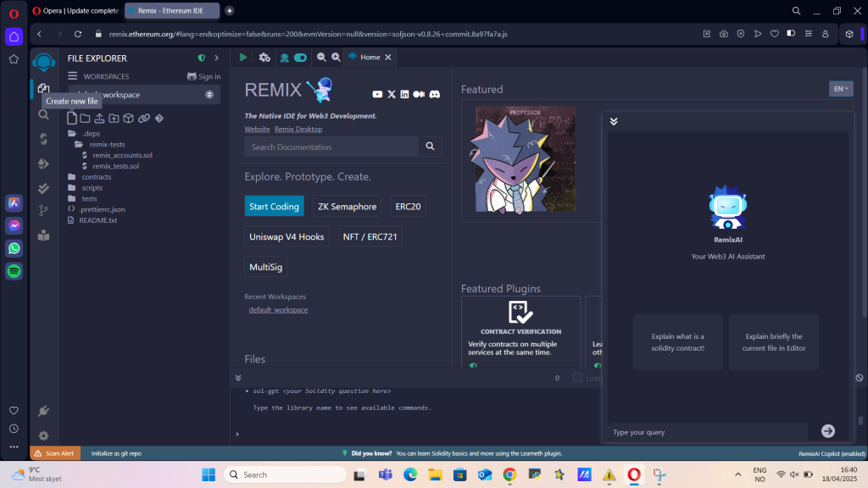Image resolution: width=868 pixels, height=488 pixels.
Task: Upload folder icon in file explorer
Action: [114, 118]
